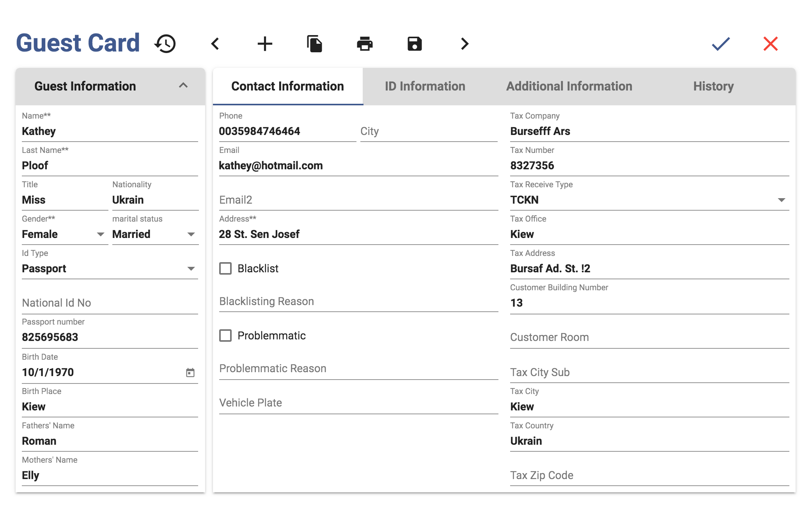Switch to the Additional Information tab
This screenshot has height=529, width=812.
click(569, 86)
